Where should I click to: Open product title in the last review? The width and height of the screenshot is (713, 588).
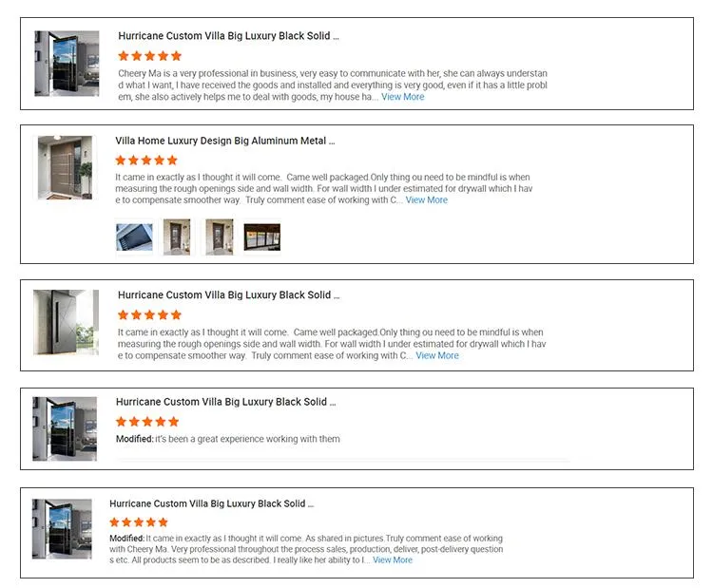click(x=211, y=503)
